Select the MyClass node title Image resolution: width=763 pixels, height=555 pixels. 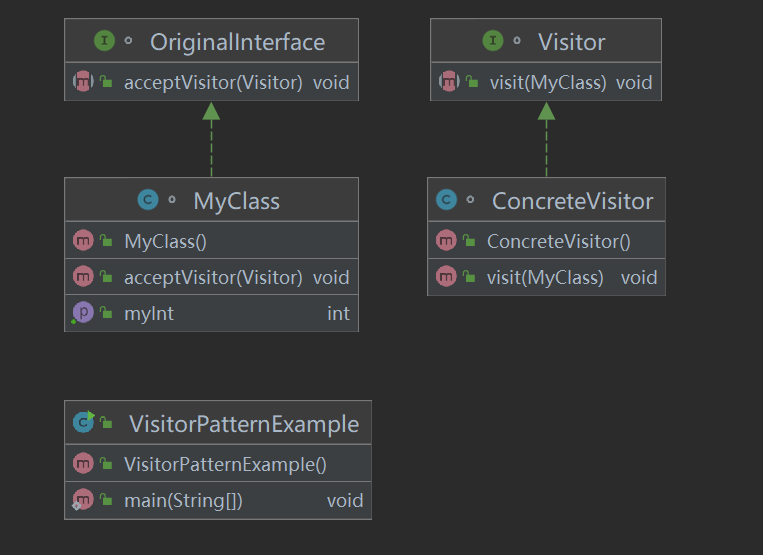click(236, 201)
